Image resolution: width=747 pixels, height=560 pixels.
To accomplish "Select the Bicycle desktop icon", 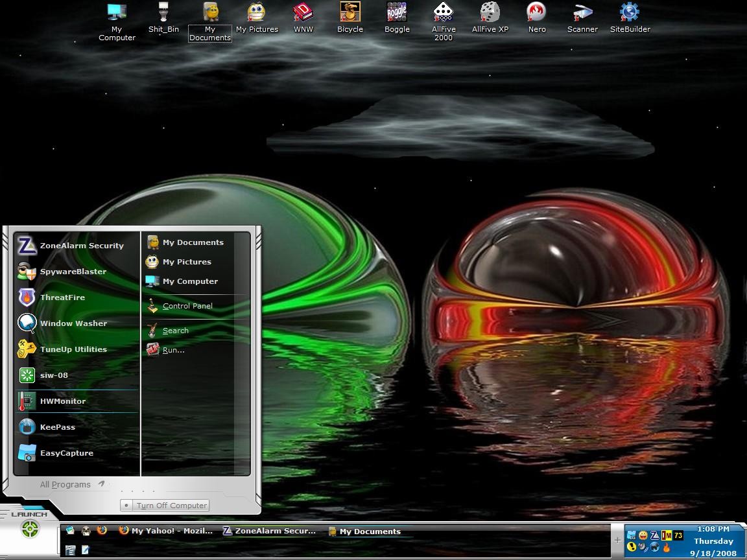I will tap(350, 17).
